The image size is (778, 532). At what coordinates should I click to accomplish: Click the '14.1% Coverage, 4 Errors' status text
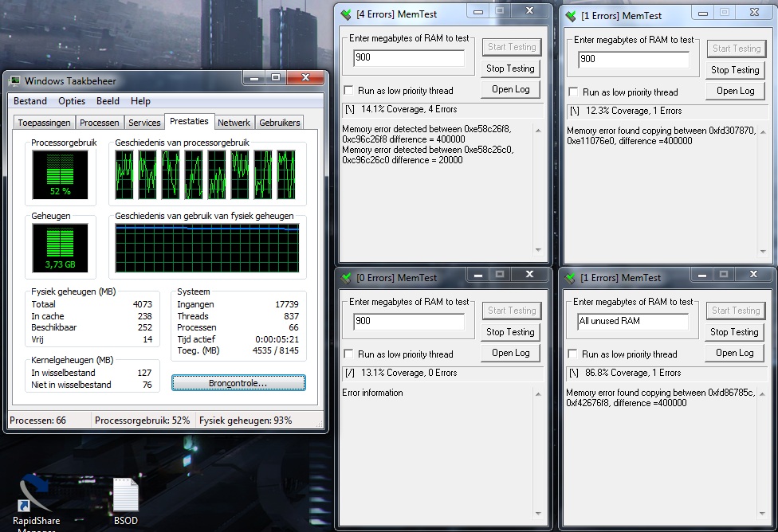409,109
